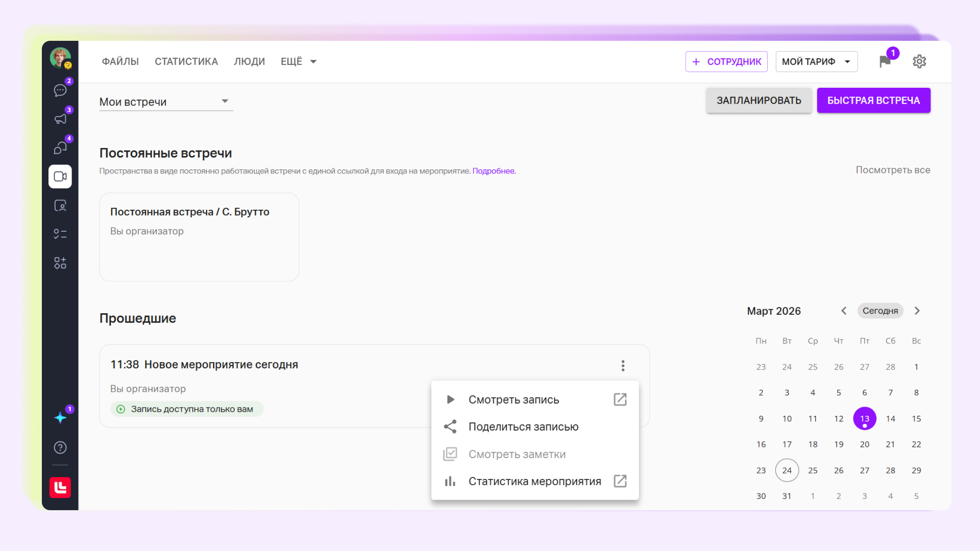Expand the Мои встречи dropdown

click(x=166, y=102)
